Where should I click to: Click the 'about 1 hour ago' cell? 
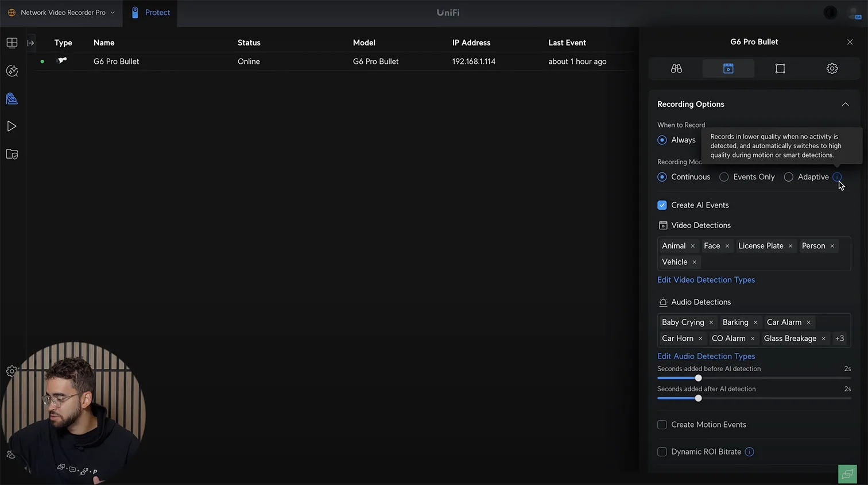(x=578, y=61)
